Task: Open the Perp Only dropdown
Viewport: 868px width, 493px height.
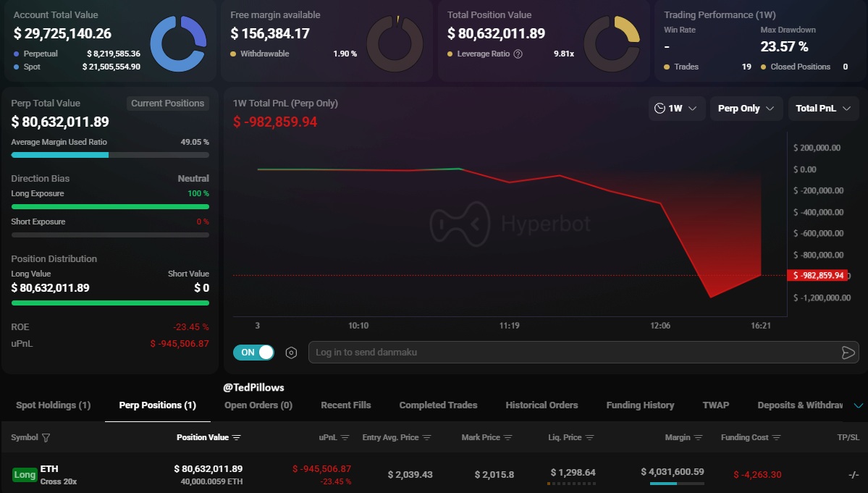Action: click(746, 109)
